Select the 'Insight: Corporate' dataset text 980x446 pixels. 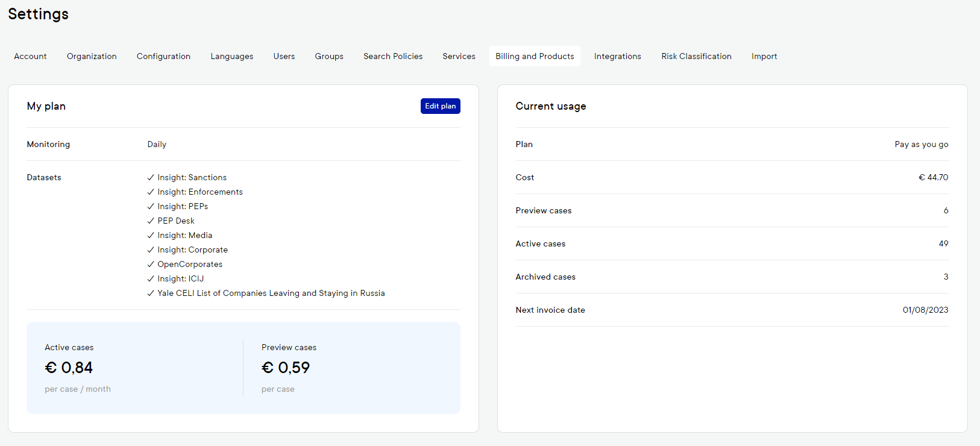193,250
